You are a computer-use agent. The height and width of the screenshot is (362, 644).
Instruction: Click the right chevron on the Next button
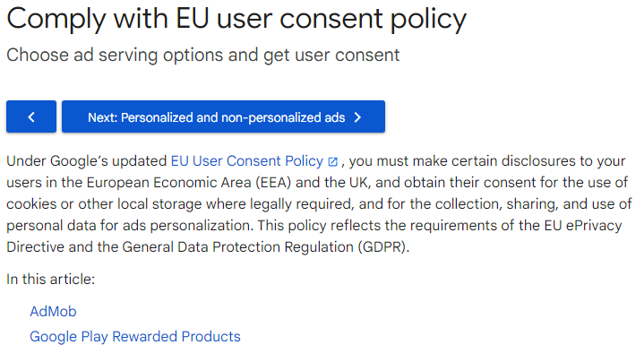(x=357, y=117)
